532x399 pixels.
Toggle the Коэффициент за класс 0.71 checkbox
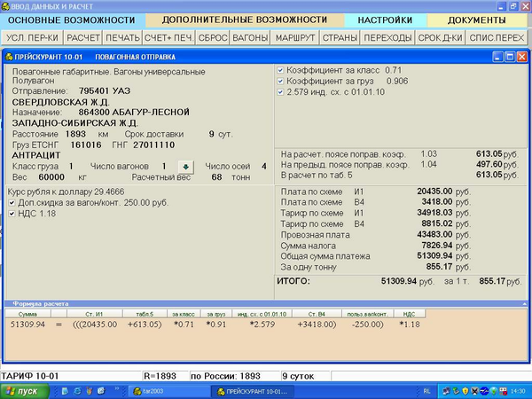click(280, 70)
